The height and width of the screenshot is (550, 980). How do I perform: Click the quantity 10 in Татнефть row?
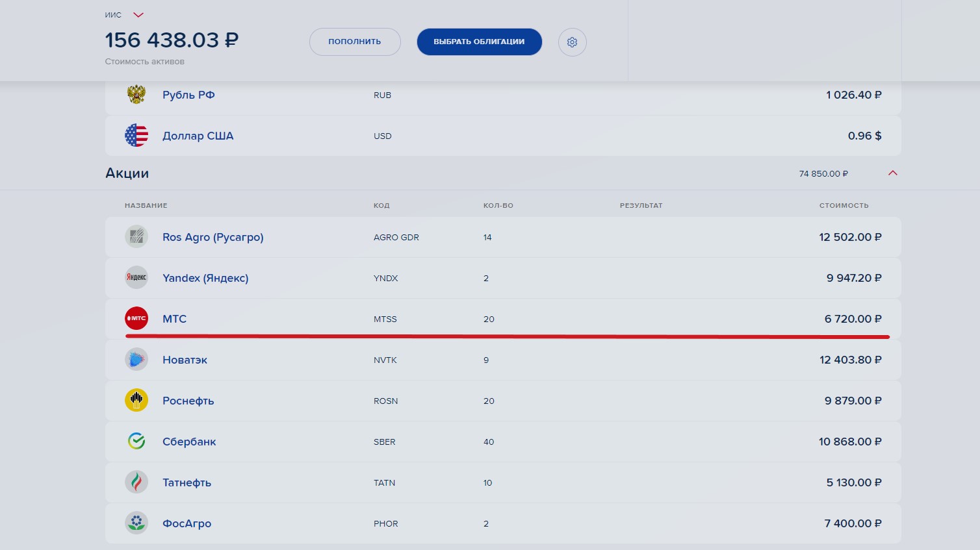coord(488,482)
